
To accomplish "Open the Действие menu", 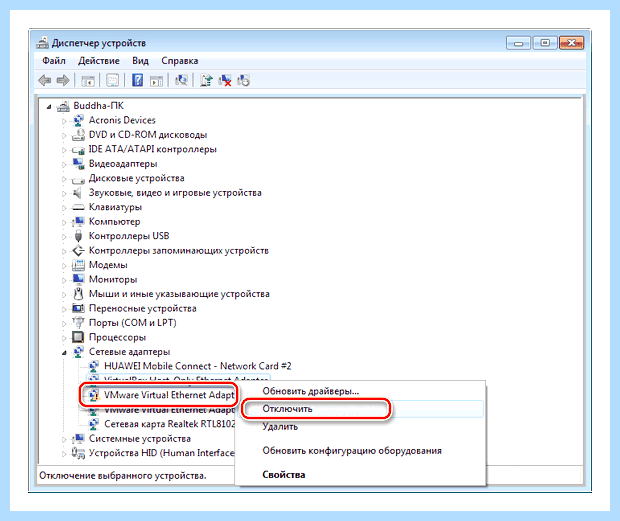I will pos(98,61).
